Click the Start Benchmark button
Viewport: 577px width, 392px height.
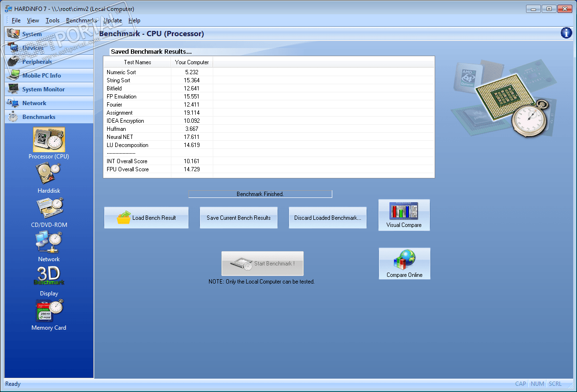pyautogui.click(x=262, y=264)
